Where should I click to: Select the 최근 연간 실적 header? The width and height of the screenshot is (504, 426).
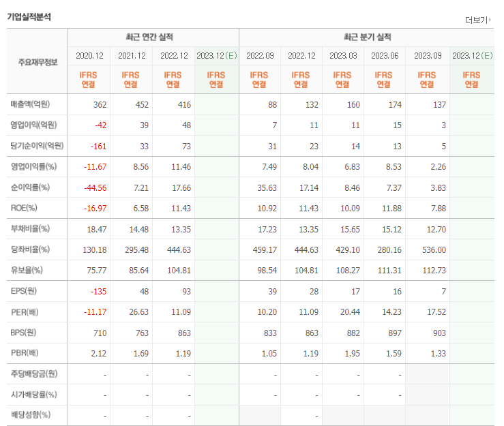coord(149,37)
